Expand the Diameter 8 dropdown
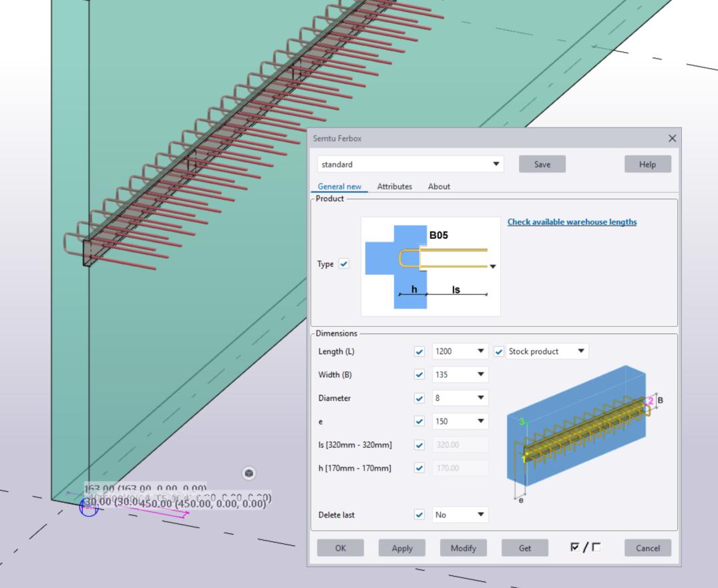This screenshot has height=588, width=718. coord(480,398)
